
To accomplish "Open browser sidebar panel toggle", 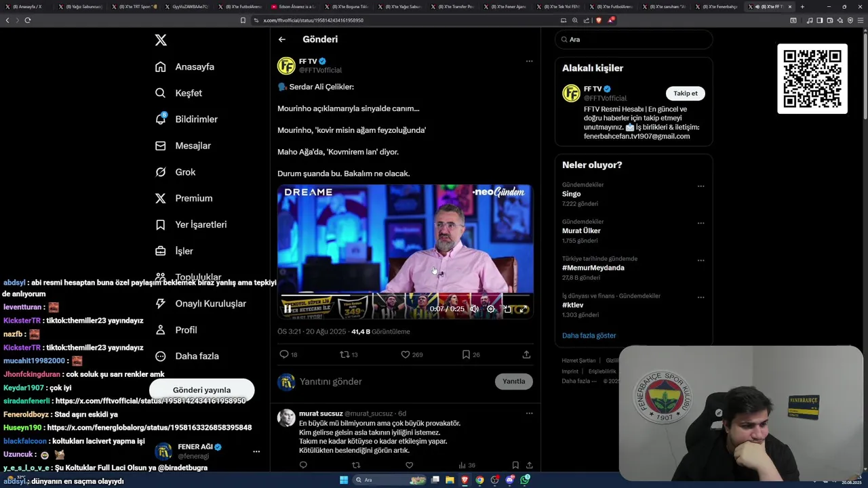I will pos(820,20).
